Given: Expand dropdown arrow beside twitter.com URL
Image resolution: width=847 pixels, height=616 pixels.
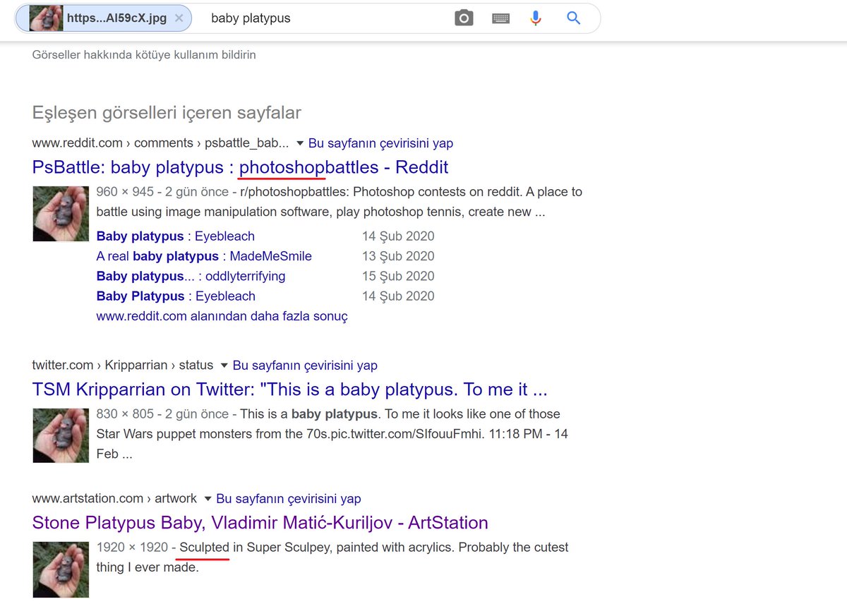Looking at the screenshot, I should [x=224, y=366].
